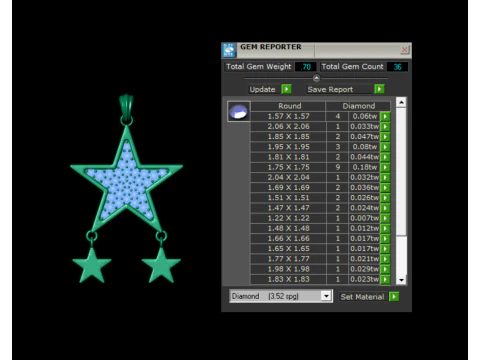Image resolution: width=480 pixels, height=360 pixels.
Task: Click the pendant bail loop
Action: [x=126, y=106]
